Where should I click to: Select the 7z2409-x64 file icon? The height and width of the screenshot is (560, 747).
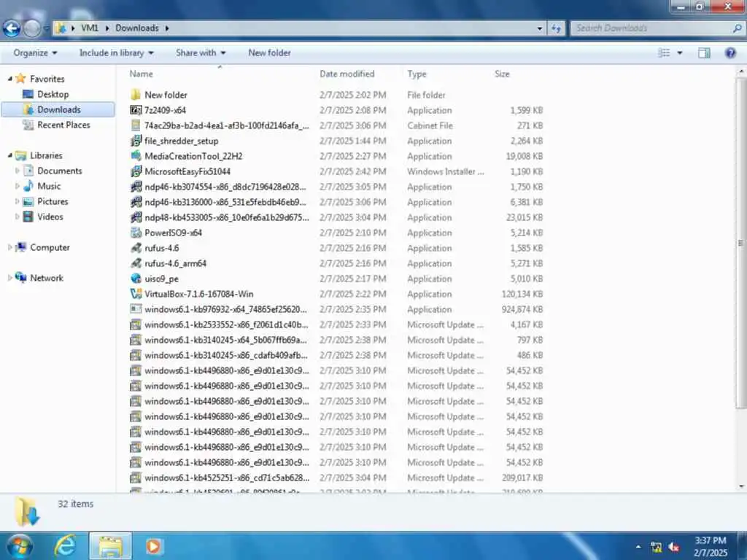(x=136, y=110)
